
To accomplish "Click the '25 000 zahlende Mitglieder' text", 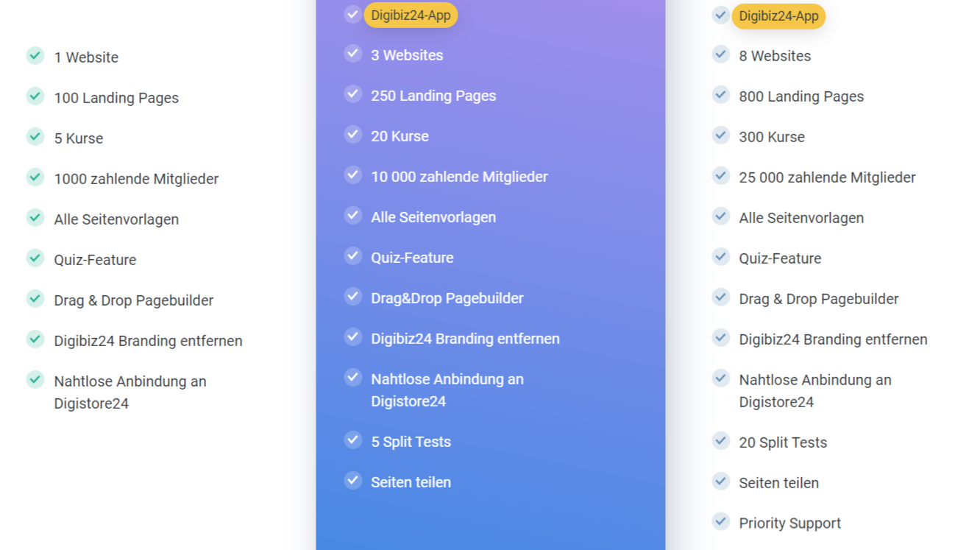I will pos(827,177).
